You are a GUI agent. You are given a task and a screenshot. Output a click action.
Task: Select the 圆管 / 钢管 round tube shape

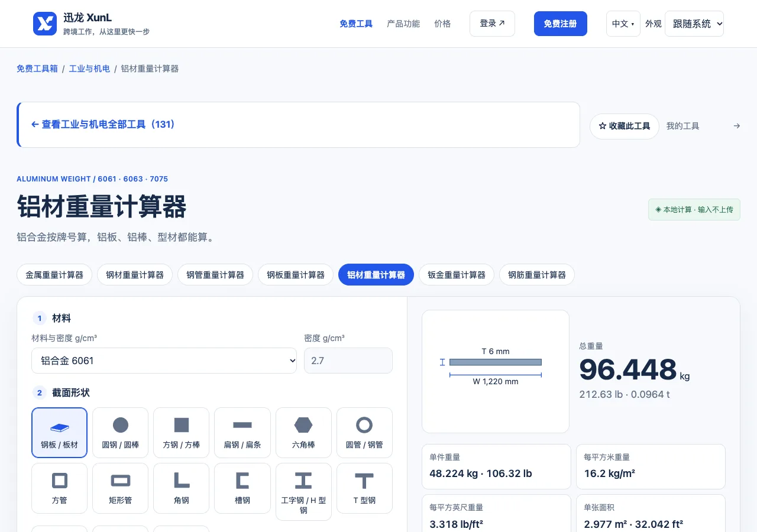pos(364,433)
